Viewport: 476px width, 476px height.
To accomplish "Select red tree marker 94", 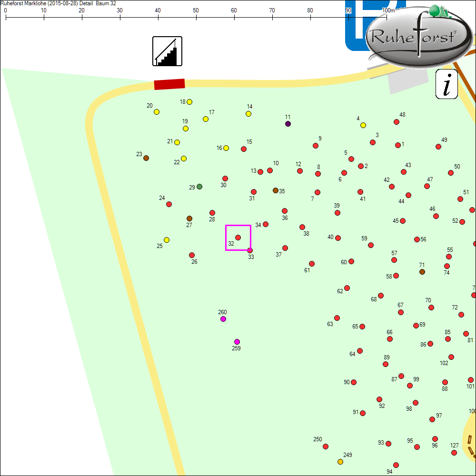I will (396, 465).
